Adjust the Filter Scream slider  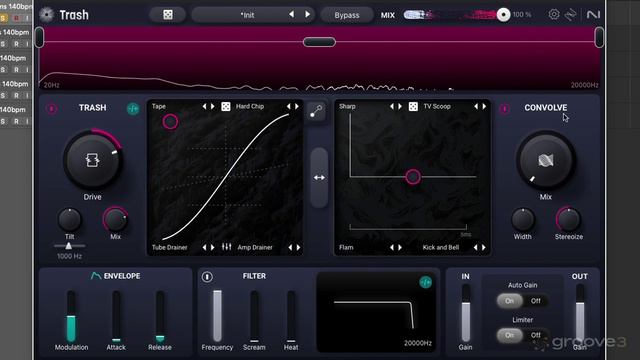254,316
